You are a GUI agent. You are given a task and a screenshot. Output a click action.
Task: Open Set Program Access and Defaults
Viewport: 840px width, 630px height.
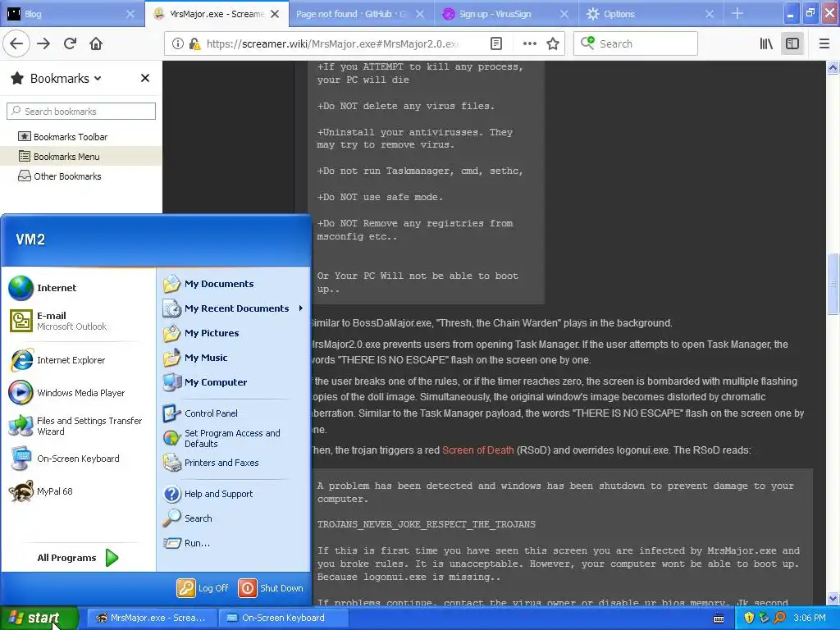tap(234, 438)
